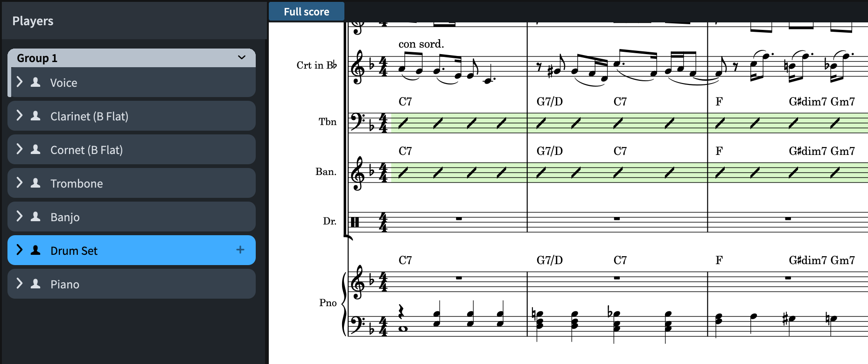Image resolution: width=868 pixels, height=364 pixels.
Task: Click the cornet staff time signature
Action: coord(383,66)
